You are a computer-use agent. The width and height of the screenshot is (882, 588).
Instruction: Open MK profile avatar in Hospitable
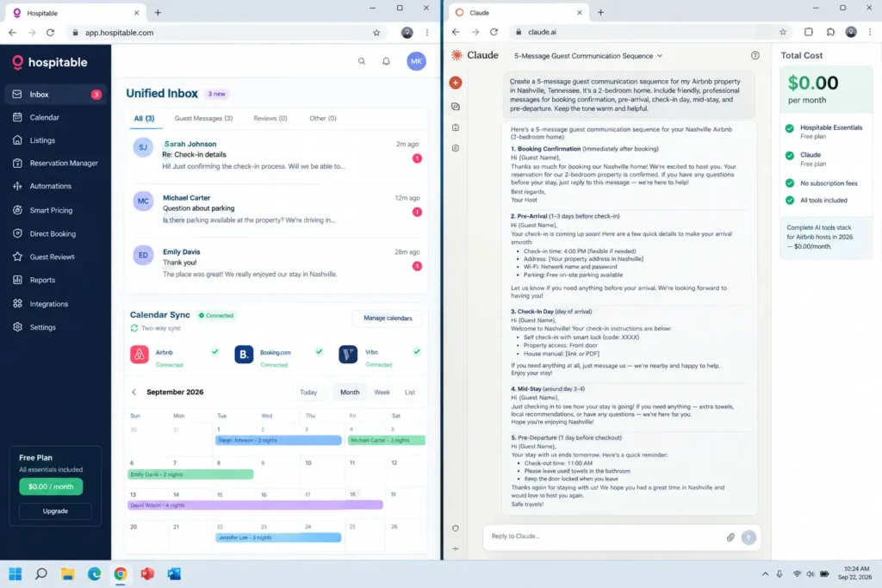click(416, 61)
